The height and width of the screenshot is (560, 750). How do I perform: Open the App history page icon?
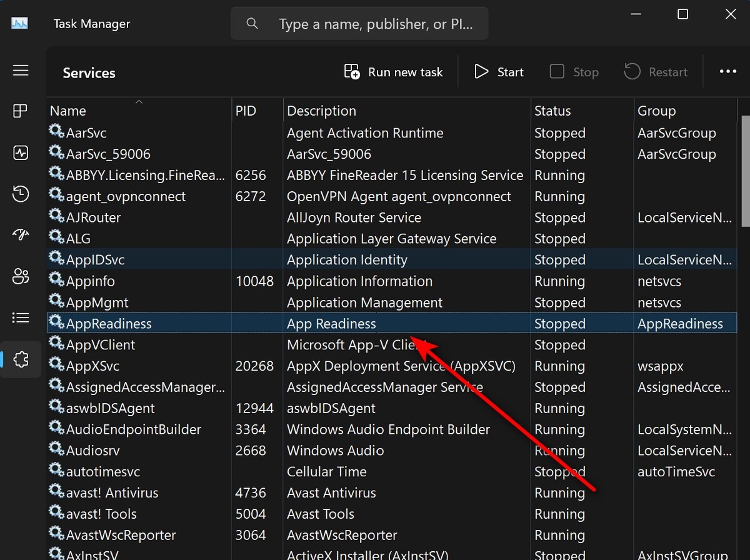click(x=21, y=194)
